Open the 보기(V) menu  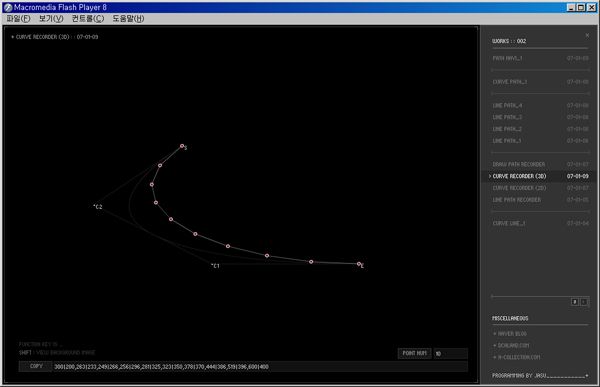tap(51, 18)
